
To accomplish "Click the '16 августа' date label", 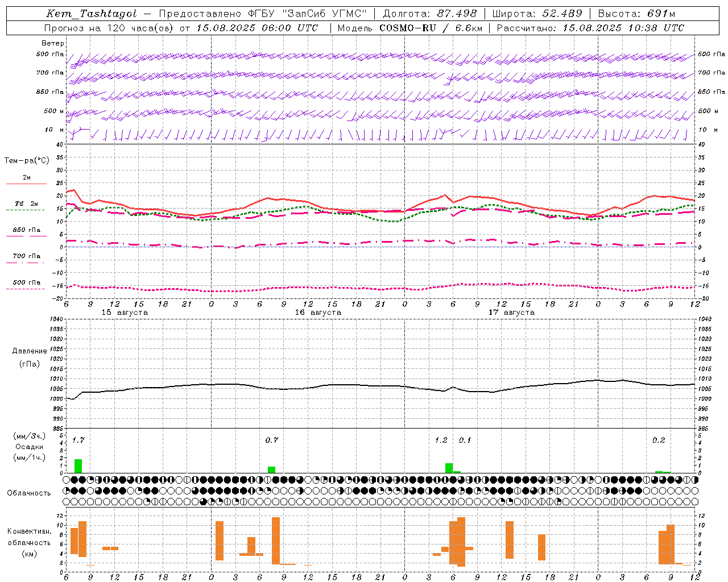I will pyautogui.click(x=318, y=313).
